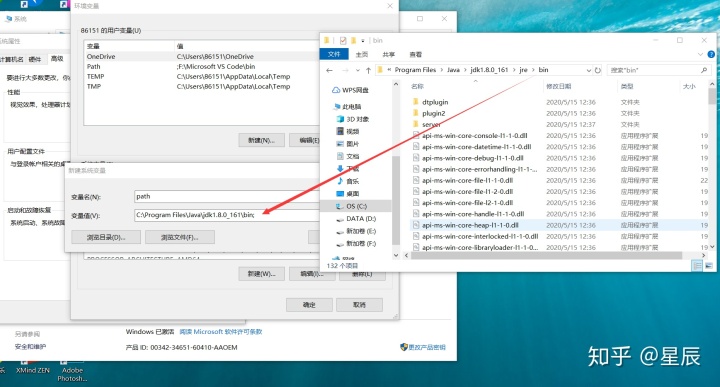Open address bar history dropdown
Viewport: 720px width, 387px height.
589,70
